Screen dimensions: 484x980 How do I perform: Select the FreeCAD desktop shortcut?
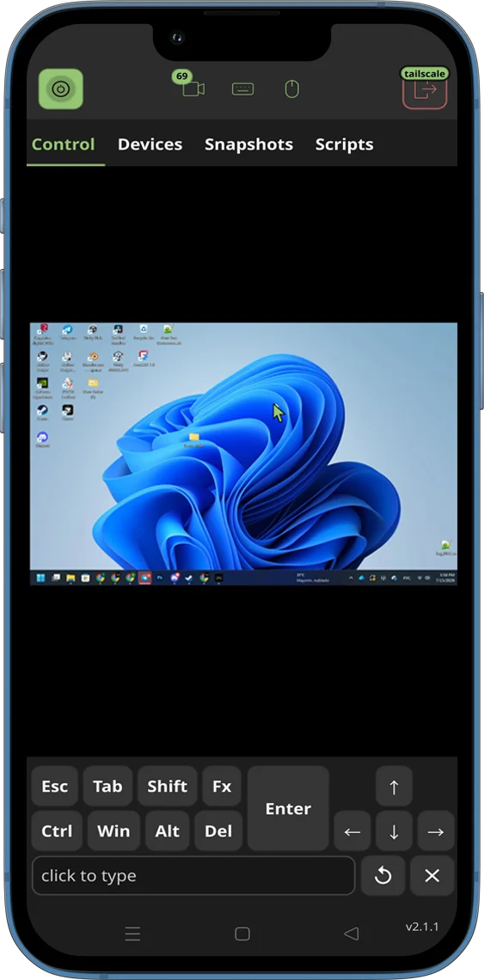[x=144, y=358]
